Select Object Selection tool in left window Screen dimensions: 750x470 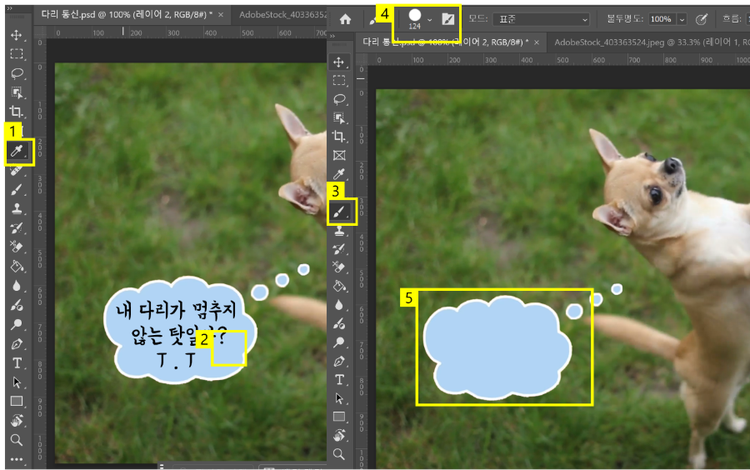(17, 92)
